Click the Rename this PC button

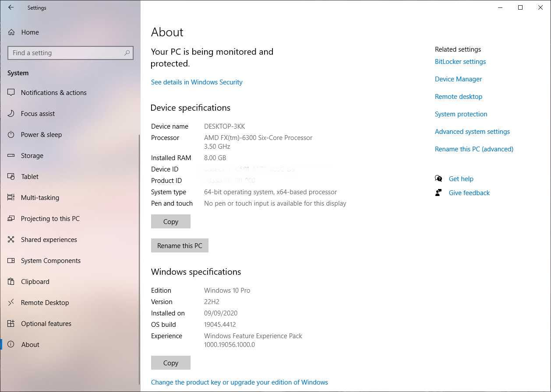[x=180, y=245]
